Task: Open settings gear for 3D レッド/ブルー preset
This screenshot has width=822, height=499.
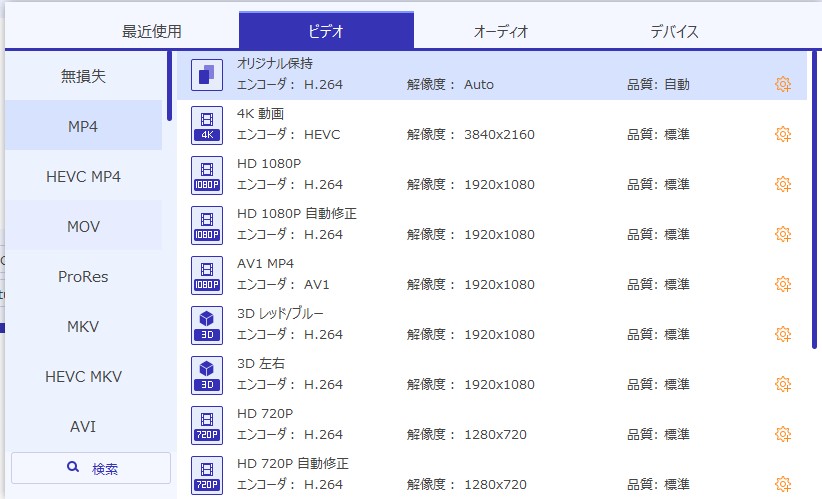Action: pyautogui.click(x=783, y=334)
